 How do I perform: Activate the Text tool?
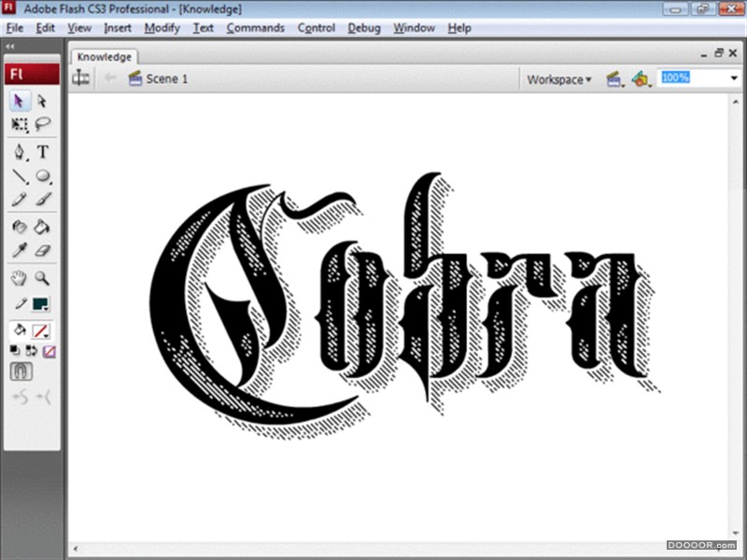point(42,152)
